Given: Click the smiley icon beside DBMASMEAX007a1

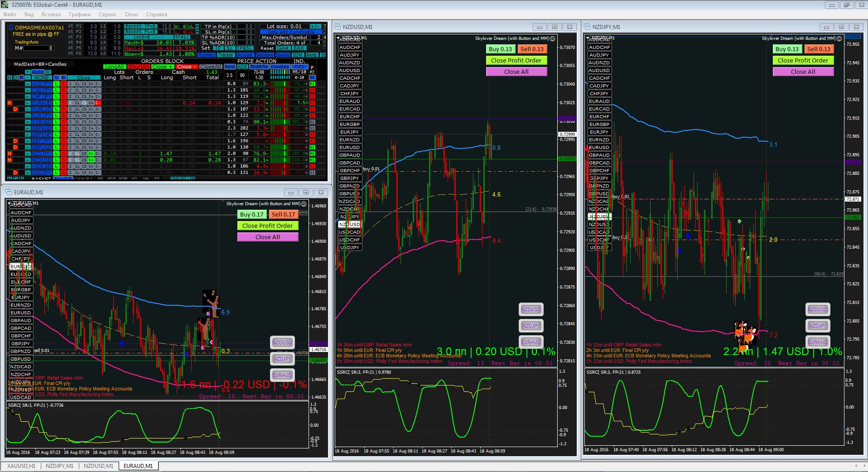Looking at the screenshot, I should pos(11,27).
